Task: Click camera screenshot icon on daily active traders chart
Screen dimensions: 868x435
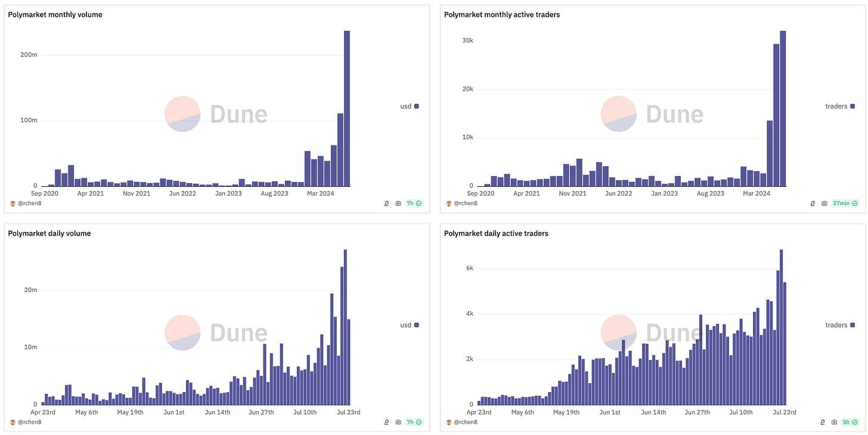Action: (835, 422)
